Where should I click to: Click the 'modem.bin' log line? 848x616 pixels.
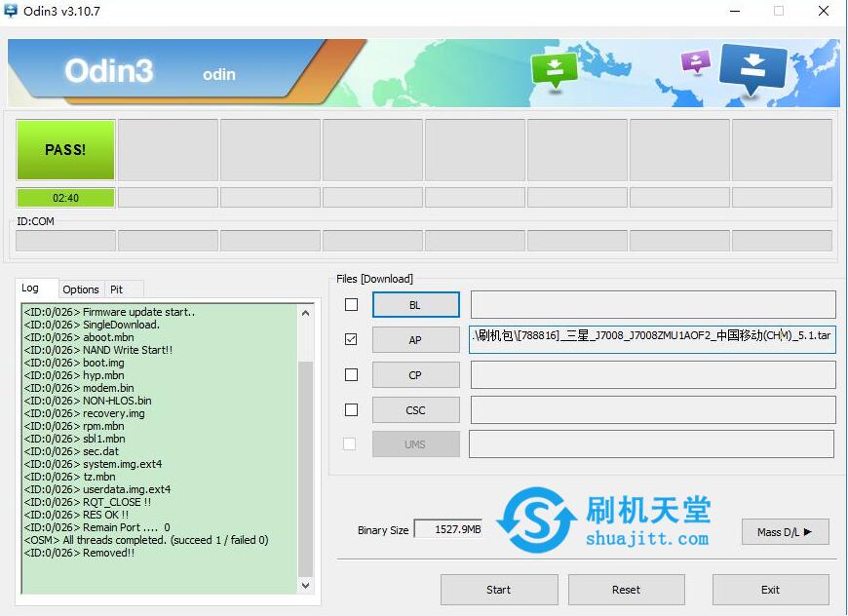pos(79,388)
